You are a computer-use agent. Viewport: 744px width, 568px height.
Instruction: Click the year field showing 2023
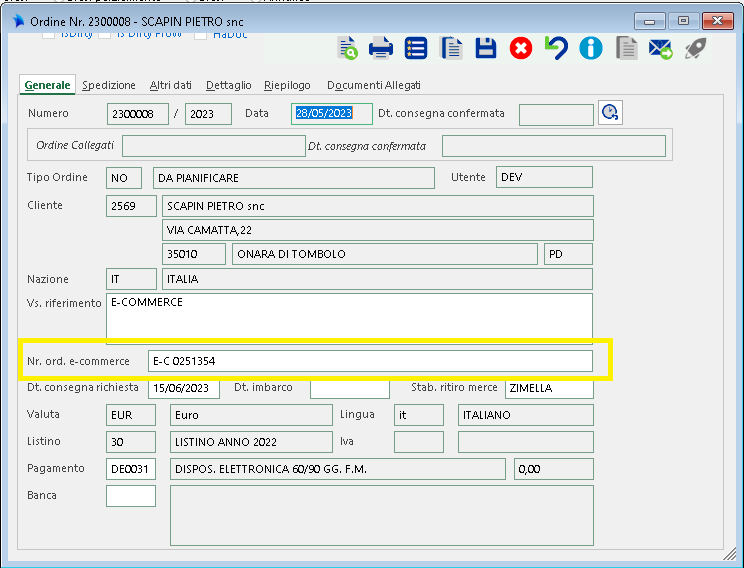pyautogui.click(x=208, y=114)
